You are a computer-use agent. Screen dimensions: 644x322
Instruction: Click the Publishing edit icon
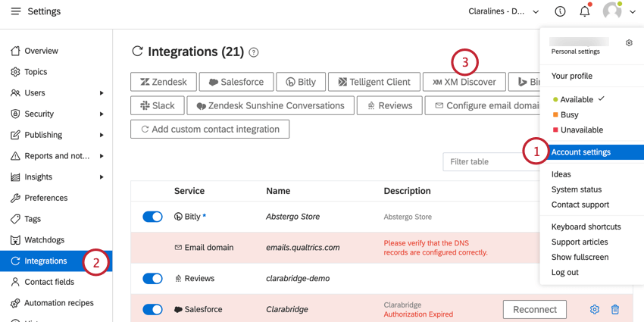coord(15,135)
